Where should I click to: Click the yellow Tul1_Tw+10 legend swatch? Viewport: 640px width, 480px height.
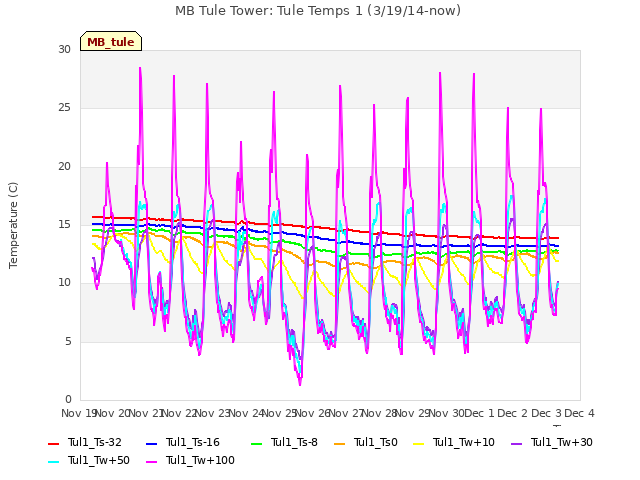point(419,444)
